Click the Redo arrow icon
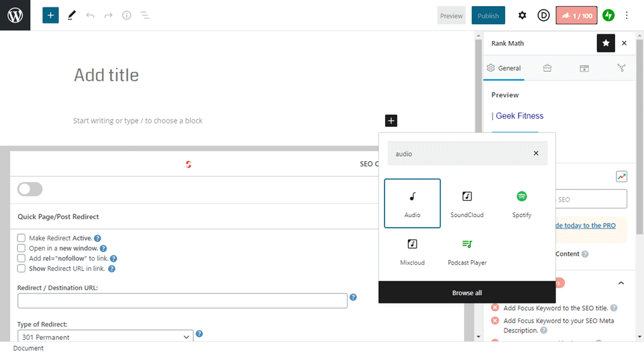 point(108,15)
